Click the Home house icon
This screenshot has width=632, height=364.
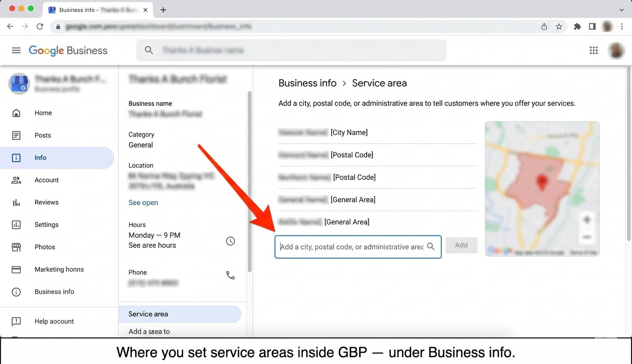[16, 113]
